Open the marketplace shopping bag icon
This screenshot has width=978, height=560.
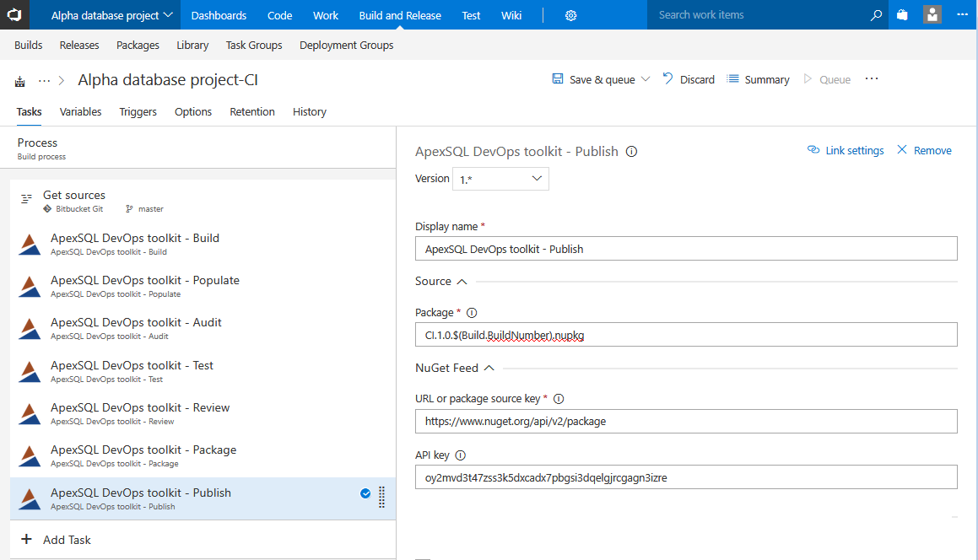coord(902,15)
